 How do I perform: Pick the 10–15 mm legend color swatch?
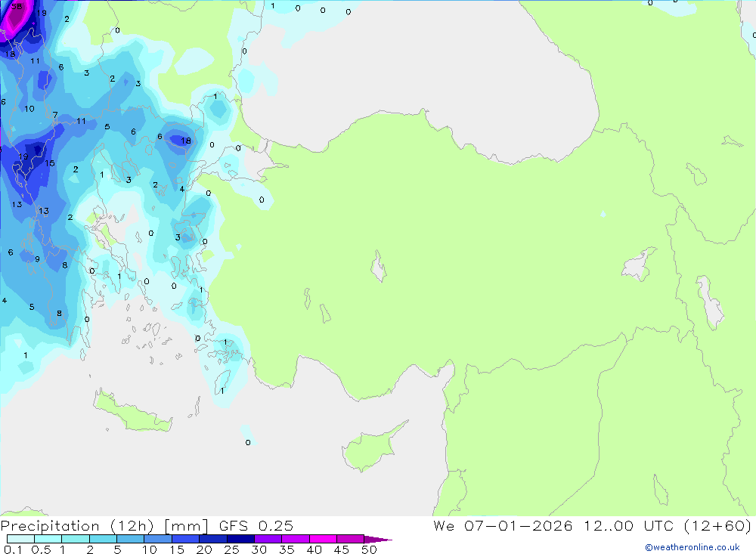pos(158,539)
